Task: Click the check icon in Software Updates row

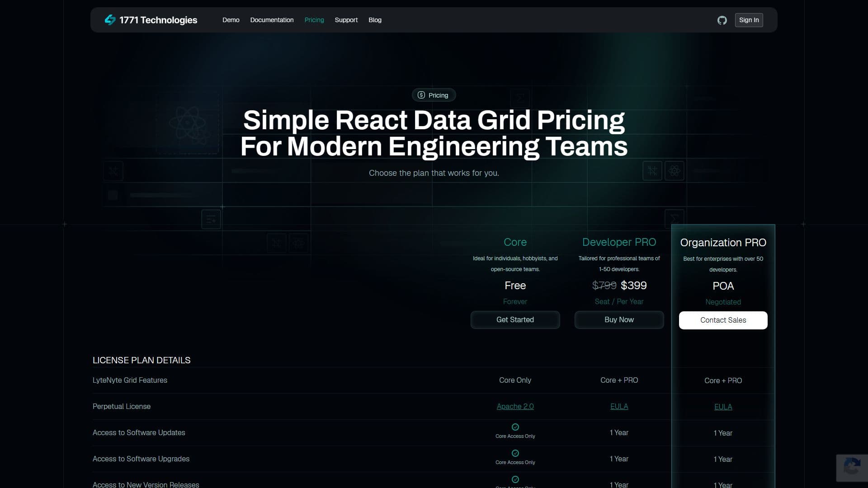Action: pyautogui.click(x=515, y=427)
